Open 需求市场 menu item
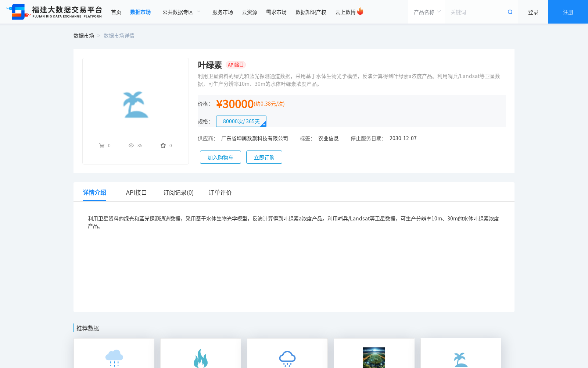 (276, 12)
